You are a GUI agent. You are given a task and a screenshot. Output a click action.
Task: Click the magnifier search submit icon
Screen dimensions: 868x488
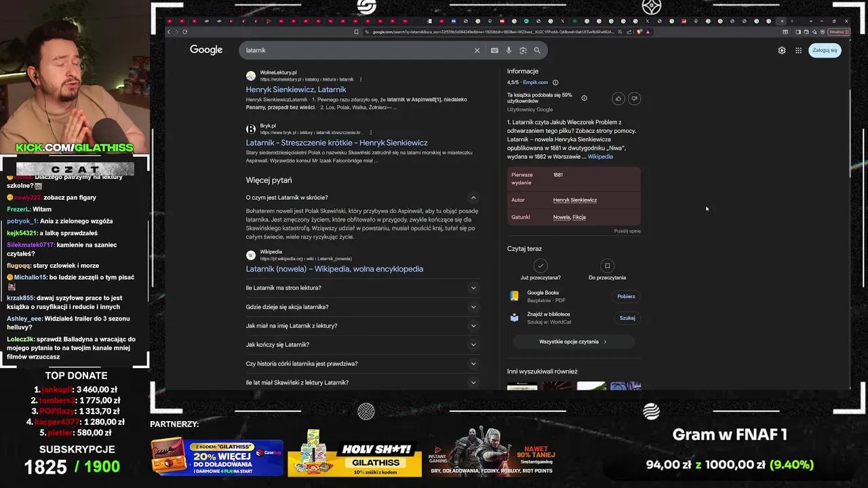[537, 50]
